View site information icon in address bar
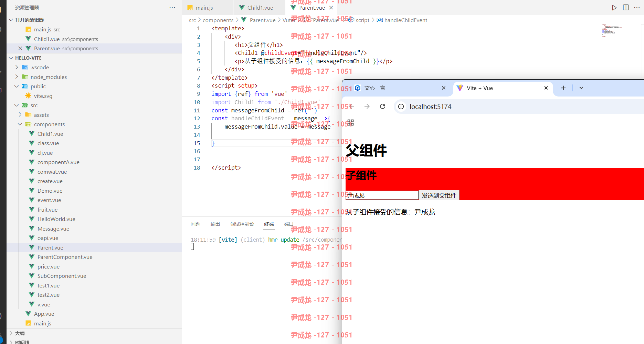This screenshot has width=644, height=344. coord(401,107)
